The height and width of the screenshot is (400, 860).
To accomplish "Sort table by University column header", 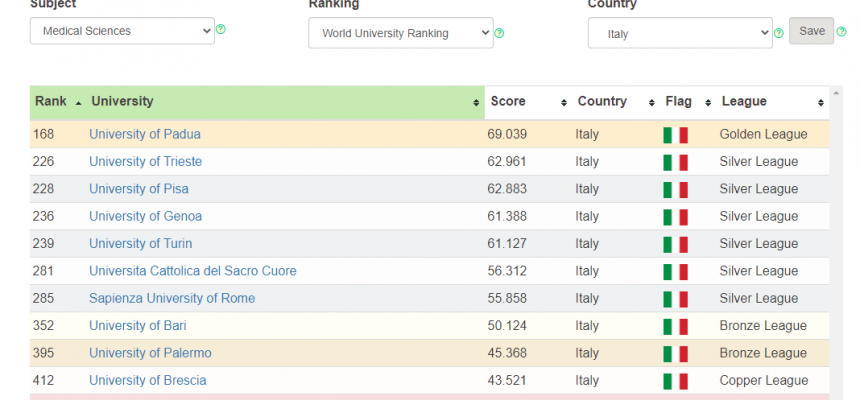I will (285, 102).
